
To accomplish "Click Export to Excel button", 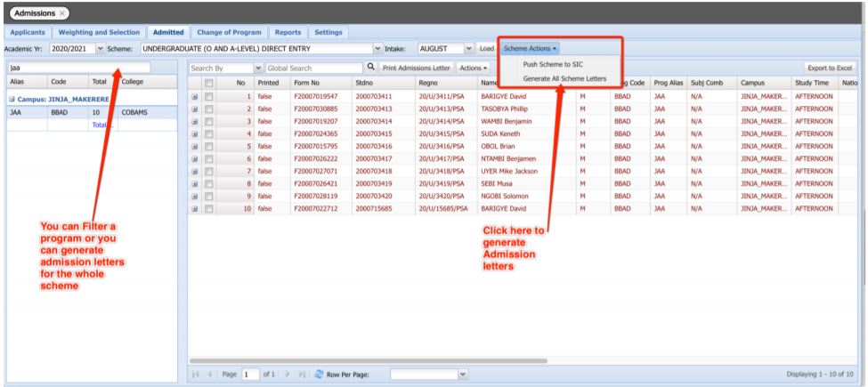I will click(x=829, y=68).
